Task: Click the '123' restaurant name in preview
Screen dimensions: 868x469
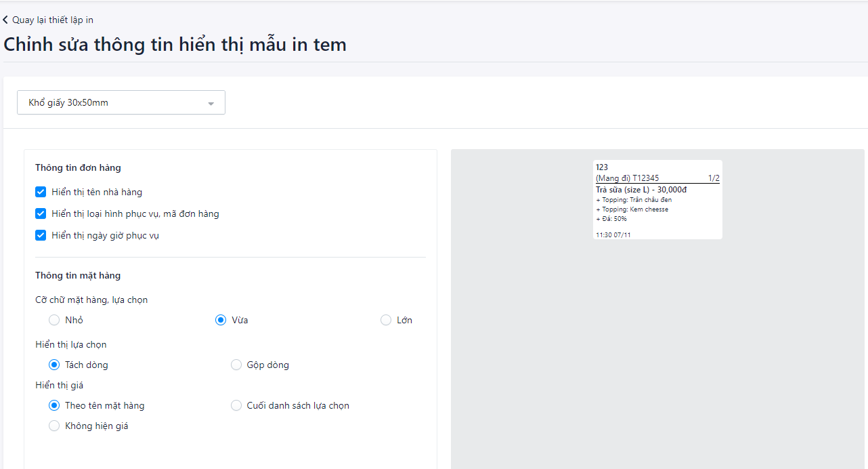Action: (602, 167)
